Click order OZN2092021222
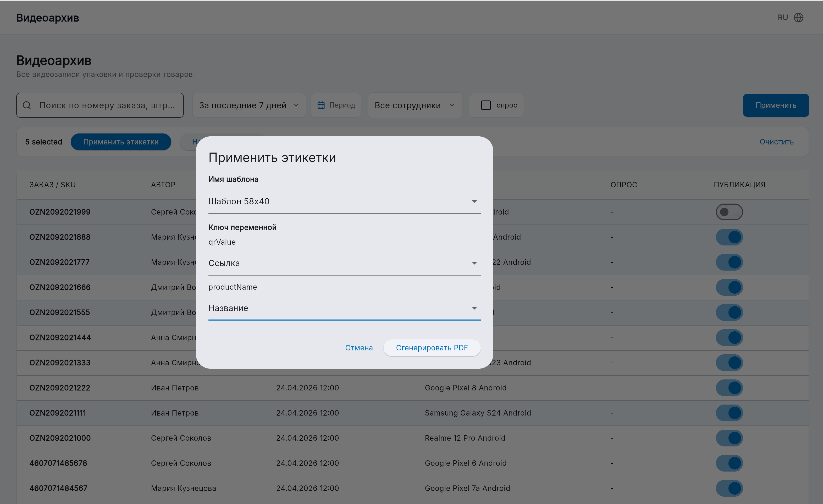 pos(60,388)
